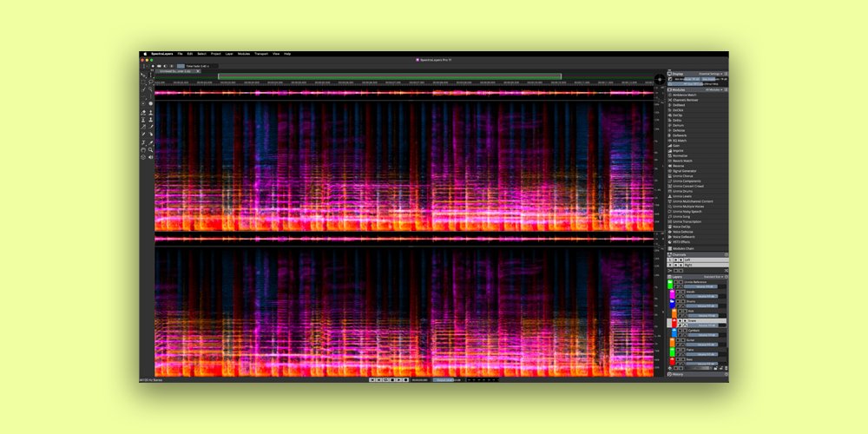Viewport: 868px width, 434px height.
Task: Toggle visibility of Snare layer
Action: 681,320
